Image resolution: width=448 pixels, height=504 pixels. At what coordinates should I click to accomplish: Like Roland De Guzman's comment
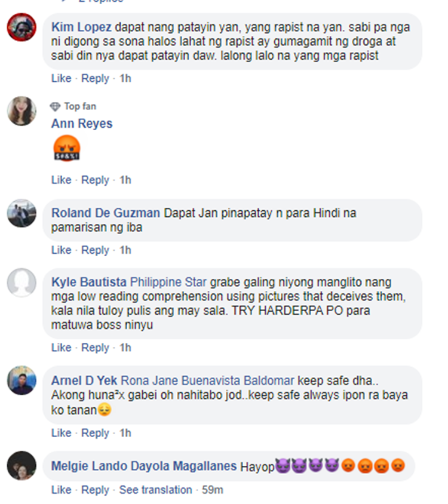[x=61, y=250]
